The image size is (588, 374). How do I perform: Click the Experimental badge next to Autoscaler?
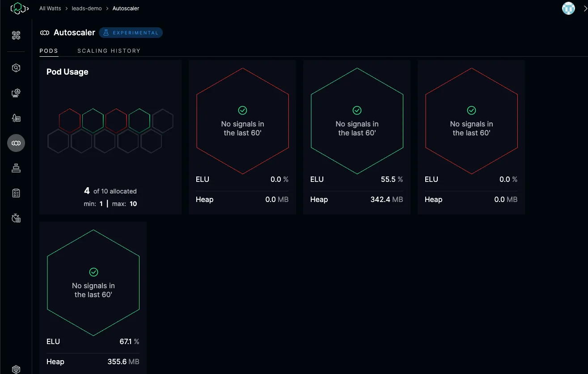point(131,33)
